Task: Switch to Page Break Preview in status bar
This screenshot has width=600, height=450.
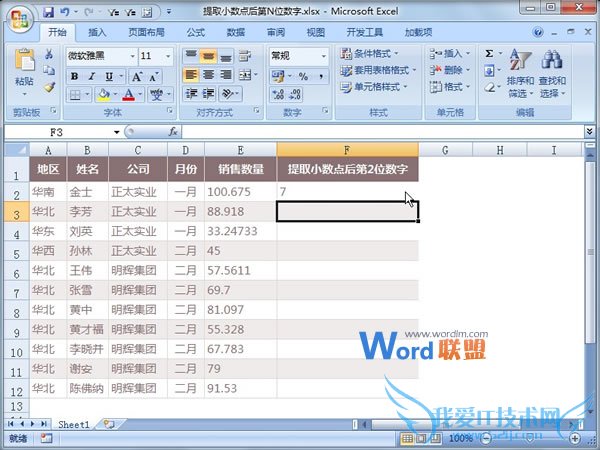Action: (x=435, y=439)
